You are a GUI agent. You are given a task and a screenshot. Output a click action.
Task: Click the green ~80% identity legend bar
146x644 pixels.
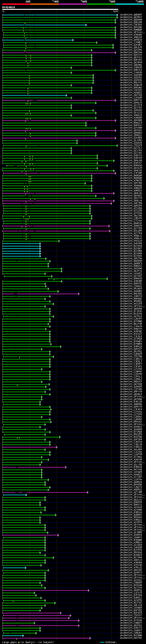coord(101,4)
